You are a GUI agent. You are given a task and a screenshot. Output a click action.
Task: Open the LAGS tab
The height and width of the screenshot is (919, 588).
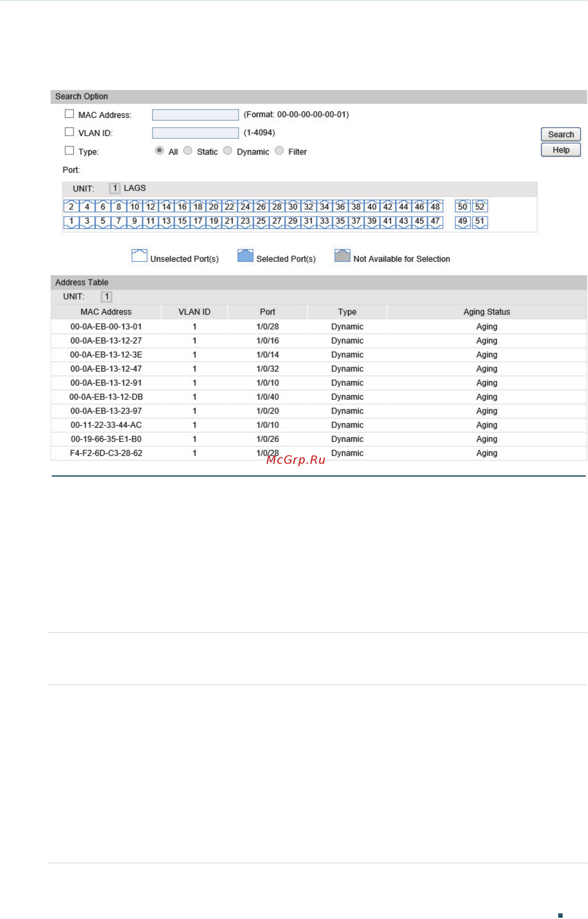(135, 188)
